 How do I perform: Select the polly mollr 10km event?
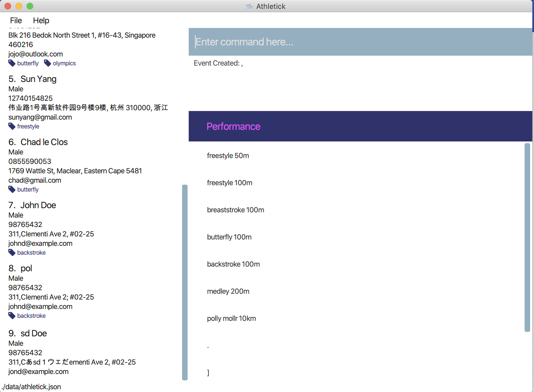pos(231,318)
